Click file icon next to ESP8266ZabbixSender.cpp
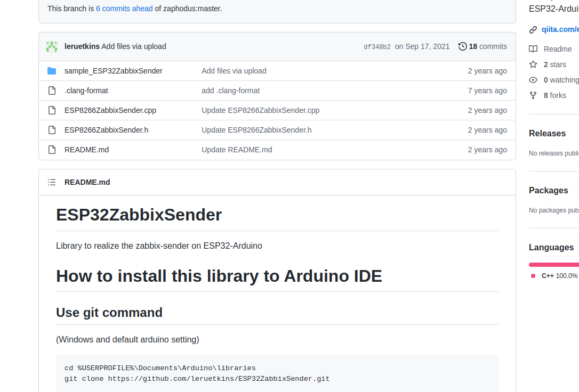579x392 pixels. pos(52,110)
